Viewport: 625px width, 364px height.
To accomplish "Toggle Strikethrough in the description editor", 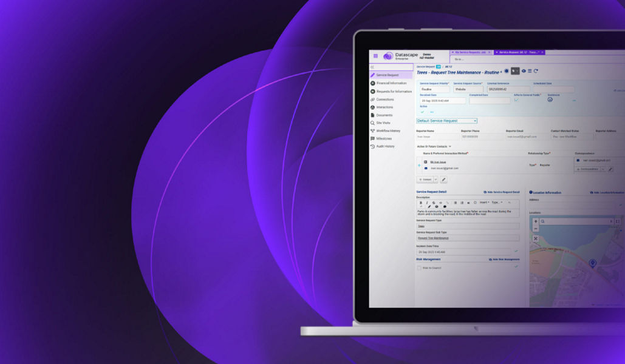I will 434,203.
